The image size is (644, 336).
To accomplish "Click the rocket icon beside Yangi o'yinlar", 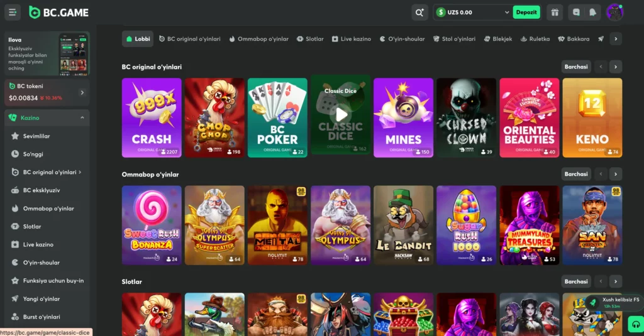I will pyautogui.click(x=15, y=299).
